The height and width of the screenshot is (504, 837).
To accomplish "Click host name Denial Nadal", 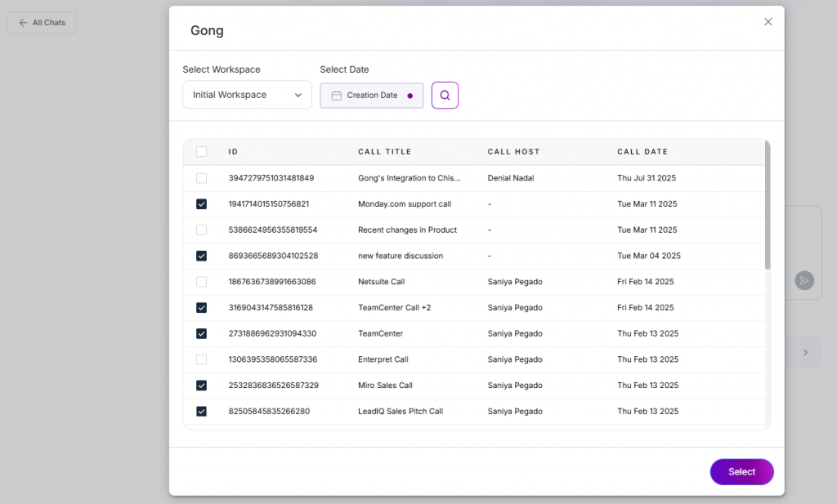I will point(511,178).
